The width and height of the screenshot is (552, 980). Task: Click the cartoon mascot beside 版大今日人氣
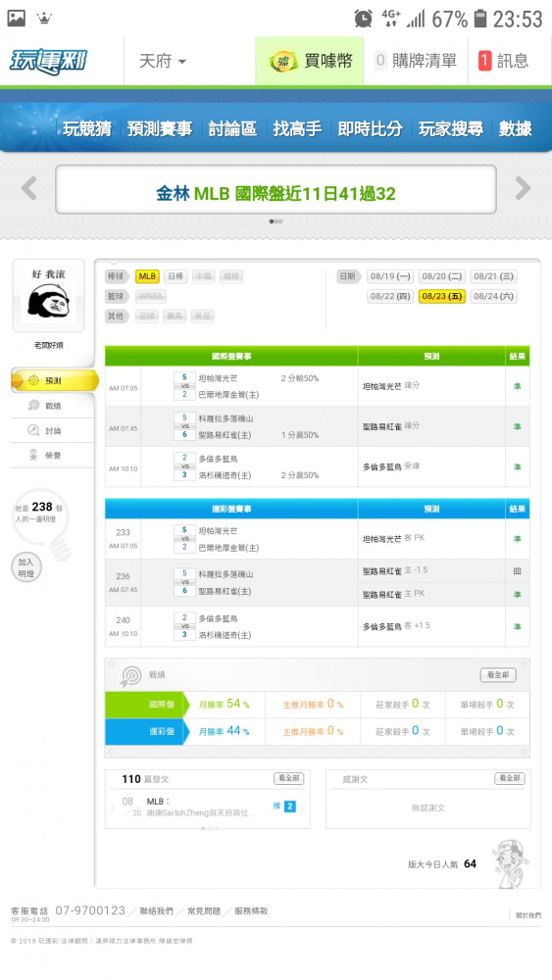pyautogui.click(x=510, y=863)
